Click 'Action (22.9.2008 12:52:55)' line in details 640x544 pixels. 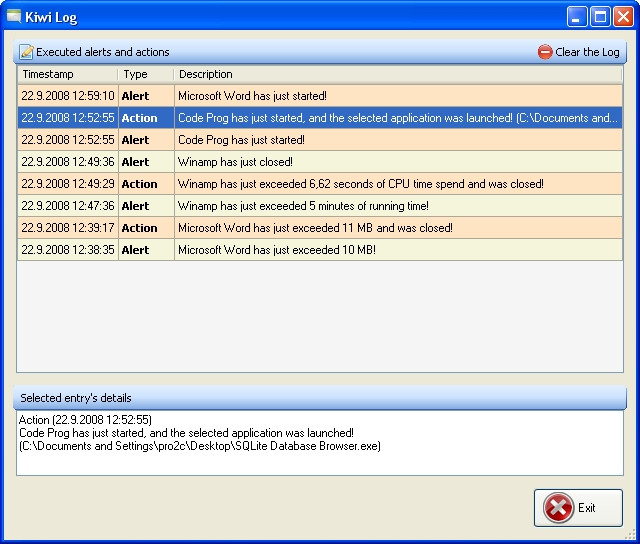coord(85,420)
